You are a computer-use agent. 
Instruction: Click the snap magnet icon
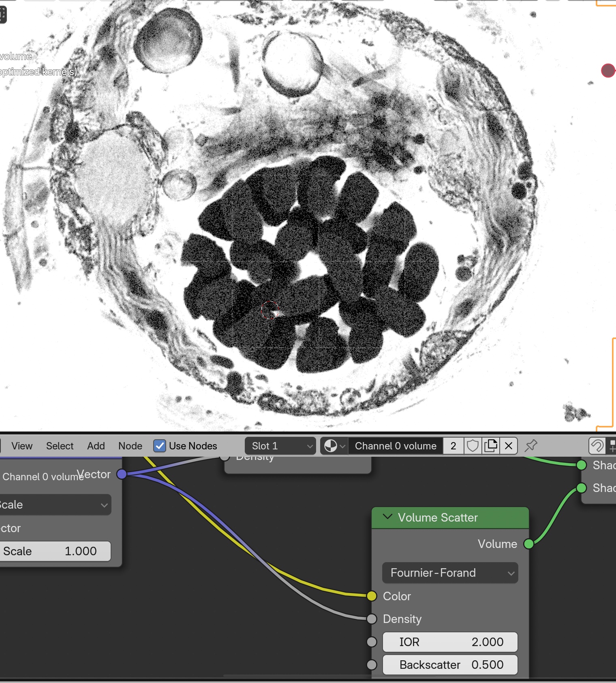coord(597,446)
